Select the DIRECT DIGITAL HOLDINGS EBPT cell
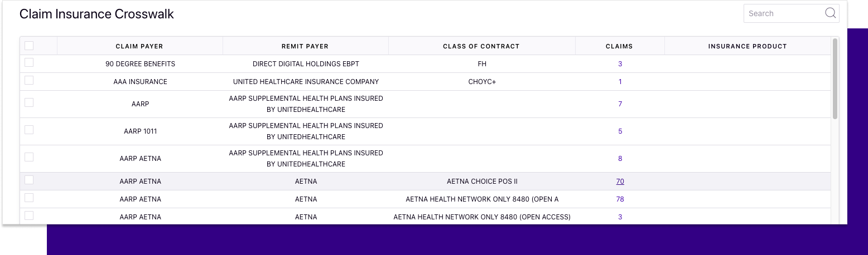Viewport: 868px width, 255px height. 305,64
